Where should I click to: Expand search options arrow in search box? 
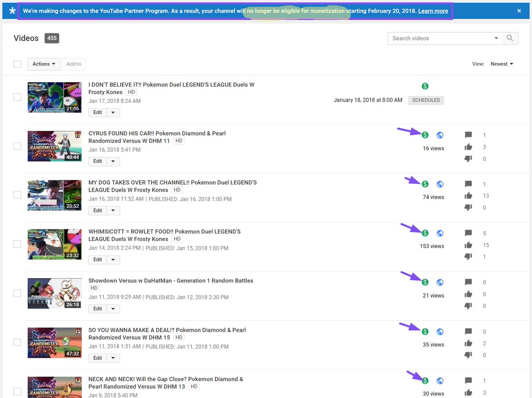click(x=497, y=38)
